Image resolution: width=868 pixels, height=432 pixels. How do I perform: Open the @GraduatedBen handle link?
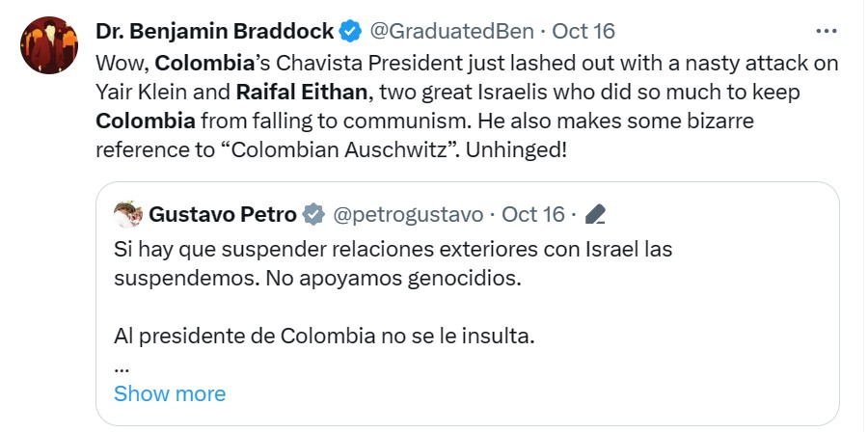[451, 31]
